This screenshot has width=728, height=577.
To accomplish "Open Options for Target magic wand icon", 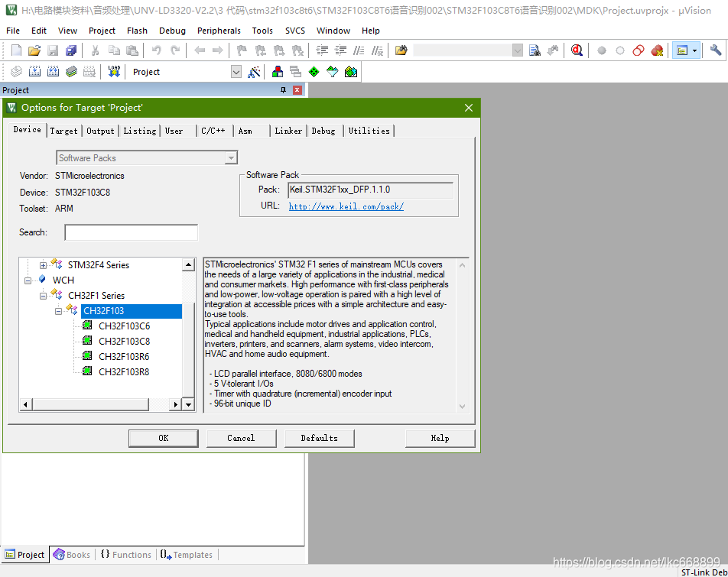I will pyautogui.click(x=254, y=71).
